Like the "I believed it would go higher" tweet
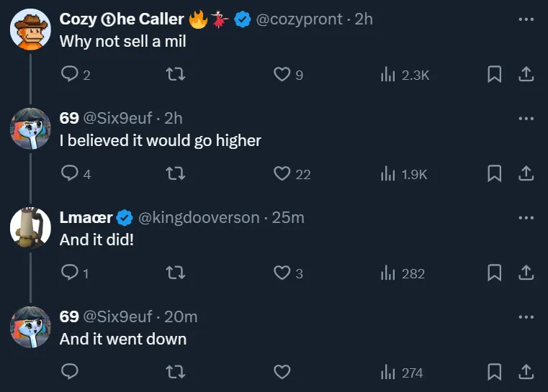This screenshot has width=548, height=392. point(282,173)
